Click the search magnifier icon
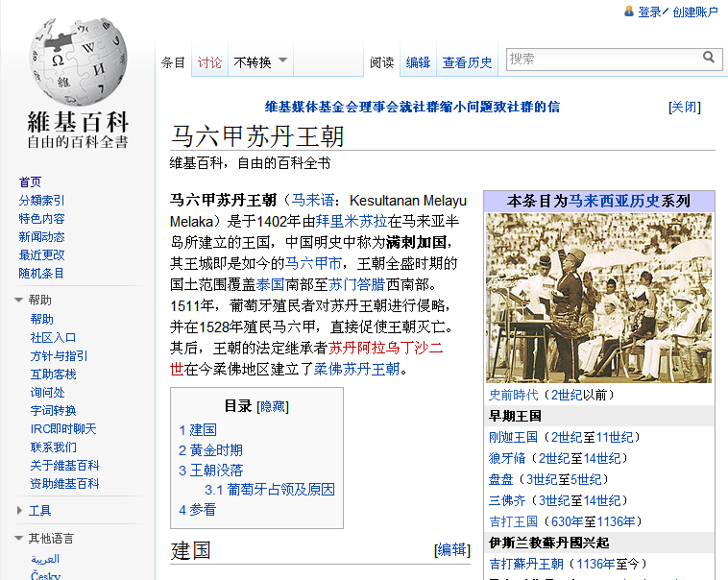 coord(709,57)
